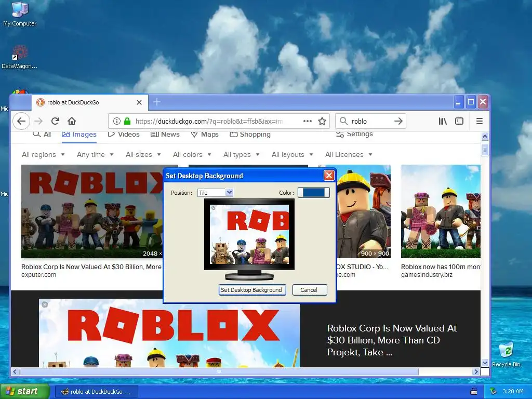Submit search with the go arrow
The height and width of the screenshot is (399, 532).
click(398, 121)
